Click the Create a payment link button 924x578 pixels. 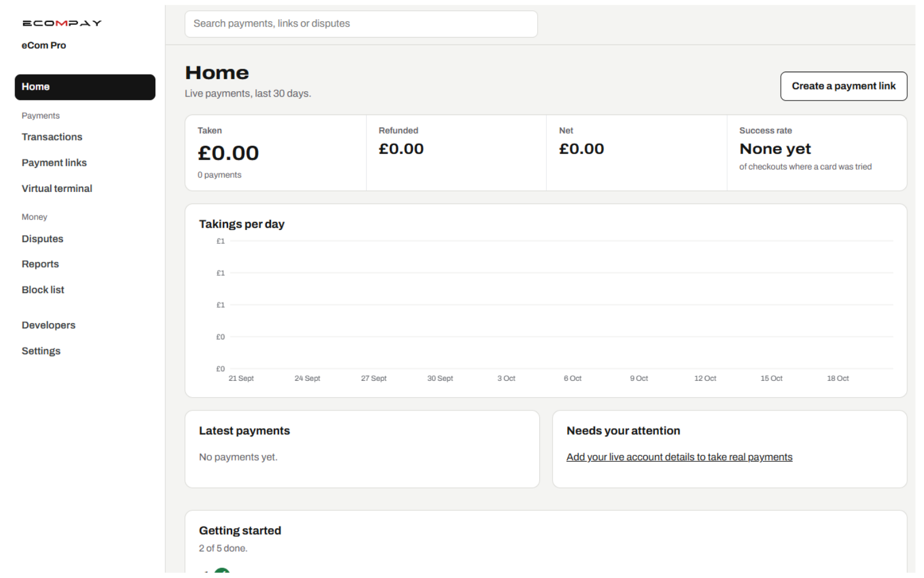pyautogui.click(x=844, y=86)
